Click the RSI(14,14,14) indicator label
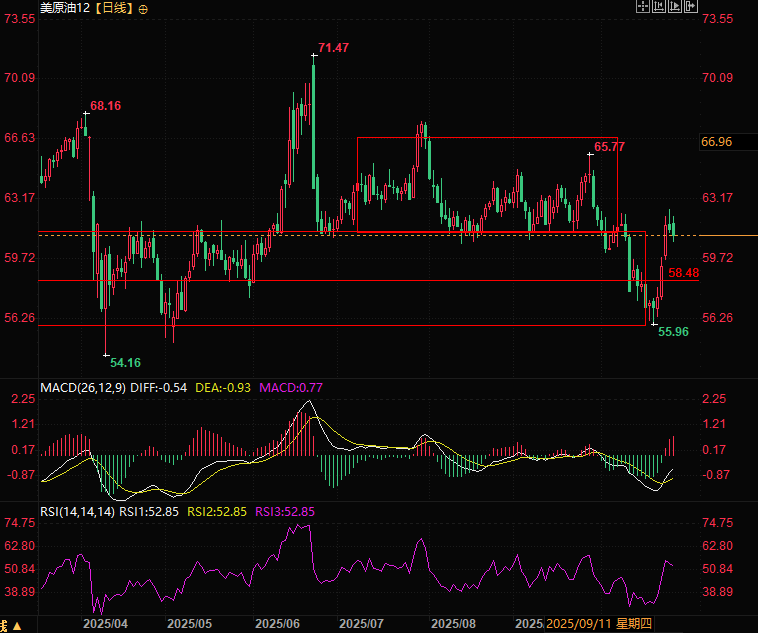The height and width of the screenshot is (633, 758). point(77,511)
